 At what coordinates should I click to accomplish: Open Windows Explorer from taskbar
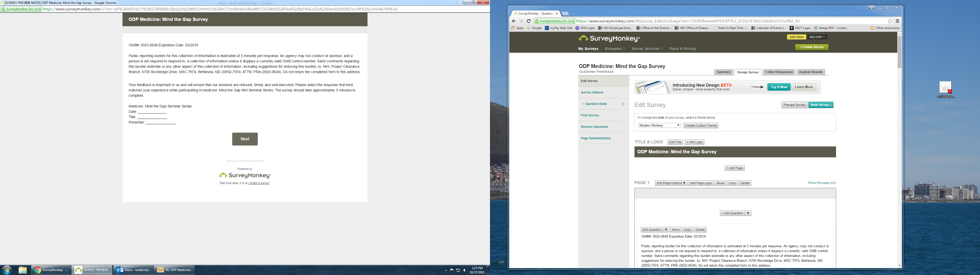click(x=22, y=270)
